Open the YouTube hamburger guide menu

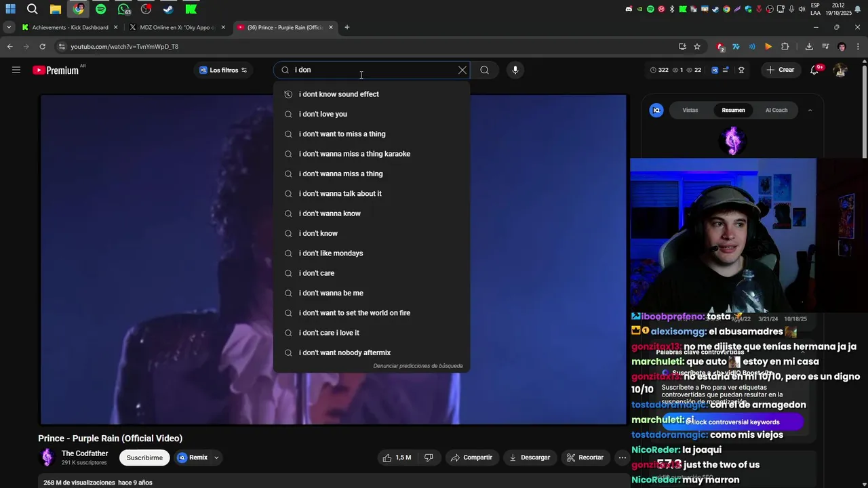(16, 70)
